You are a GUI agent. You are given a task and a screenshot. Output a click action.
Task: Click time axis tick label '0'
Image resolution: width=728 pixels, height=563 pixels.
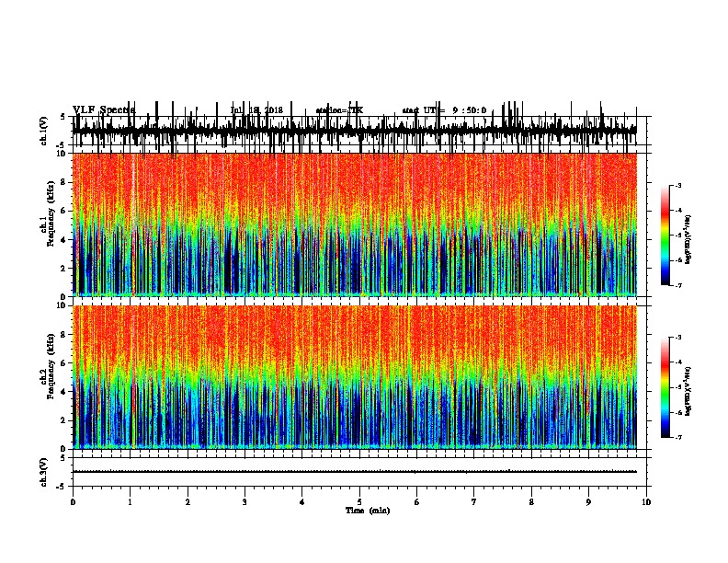coord(73,502)
